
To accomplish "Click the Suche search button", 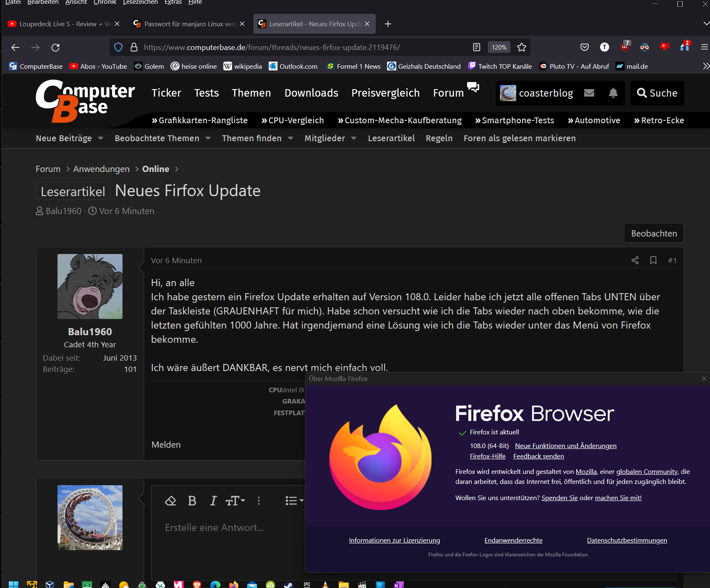I will click(657, 93).
